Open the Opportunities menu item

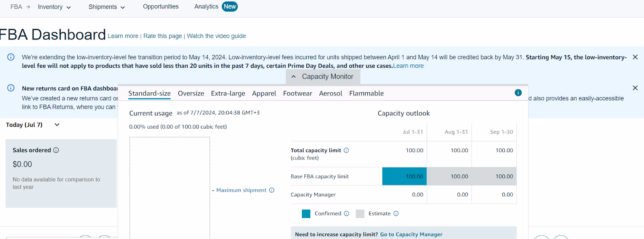(161, 6)
